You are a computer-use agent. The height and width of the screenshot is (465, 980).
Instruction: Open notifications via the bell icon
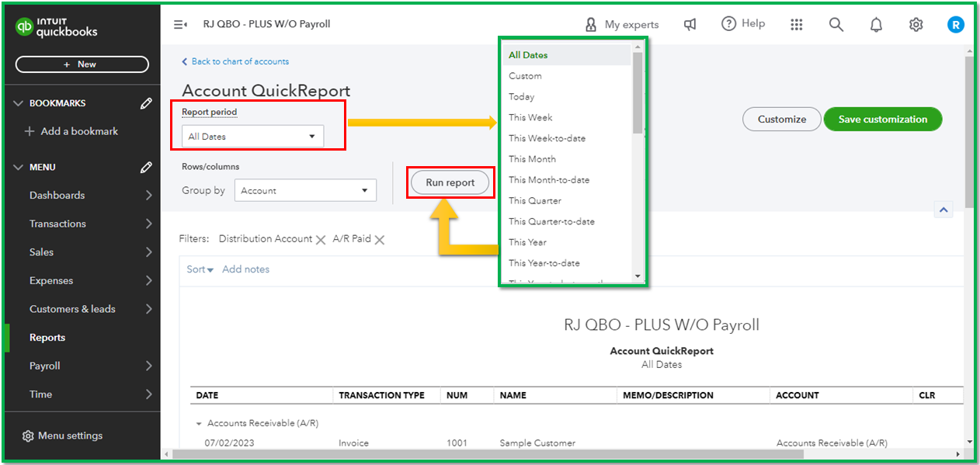click(x=876, y=24)
